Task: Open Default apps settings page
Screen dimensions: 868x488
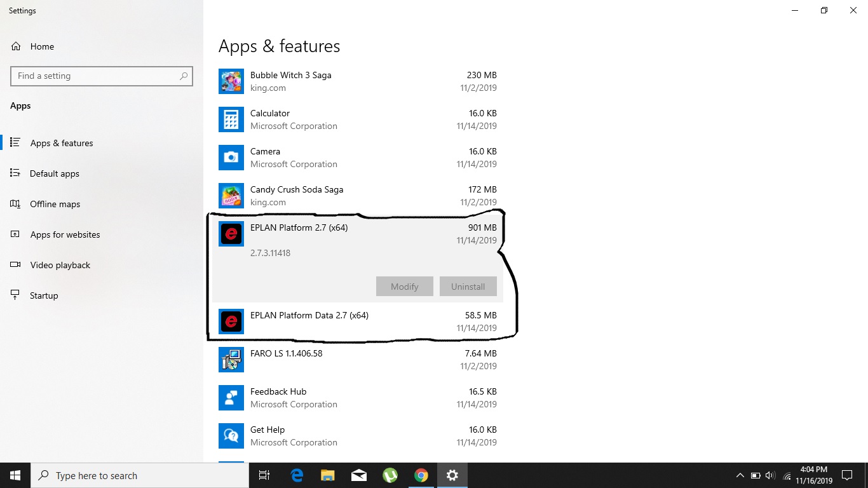Action: 102,173
